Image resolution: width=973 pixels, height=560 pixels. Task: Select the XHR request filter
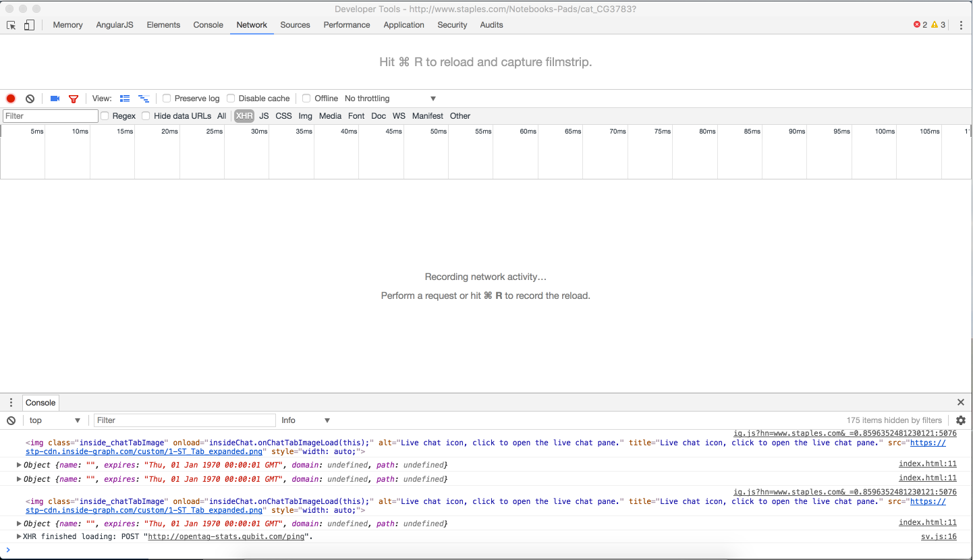(244, 115)
